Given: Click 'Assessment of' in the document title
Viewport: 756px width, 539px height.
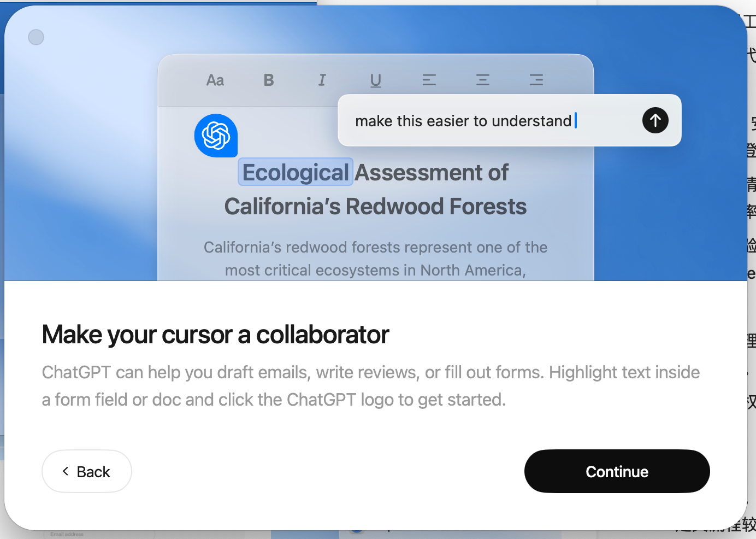Looking at the screenshot, I should click(432, 173).
